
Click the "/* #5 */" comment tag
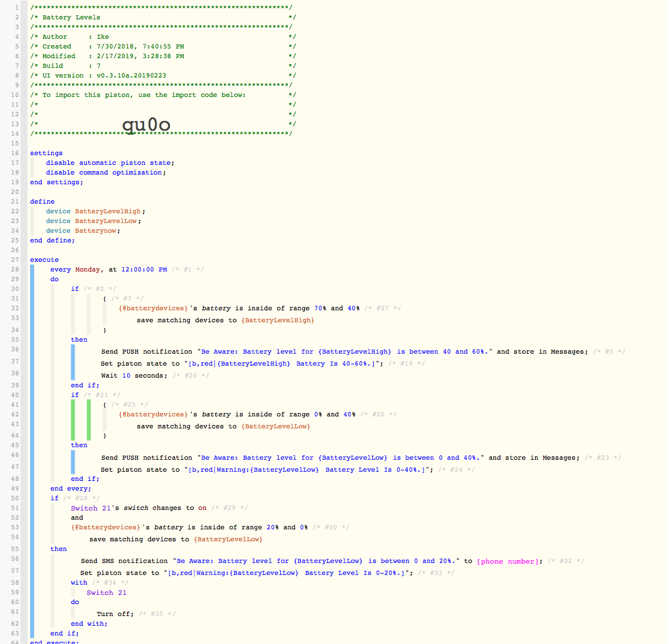point(609,351)
